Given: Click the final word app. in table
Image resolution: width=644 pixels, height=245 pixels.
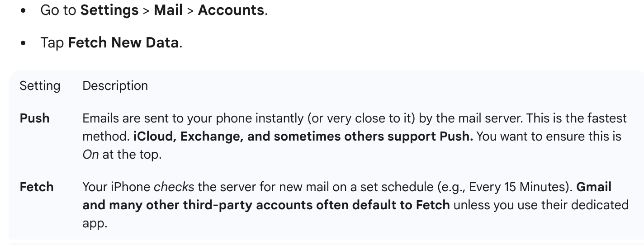Looking at the screenshot, I should point(95,223).
